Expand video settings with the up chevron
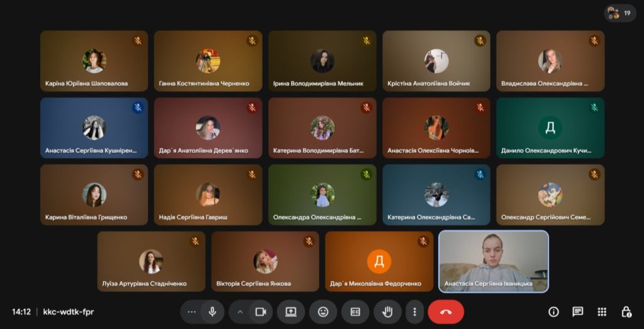 point(240,311)
